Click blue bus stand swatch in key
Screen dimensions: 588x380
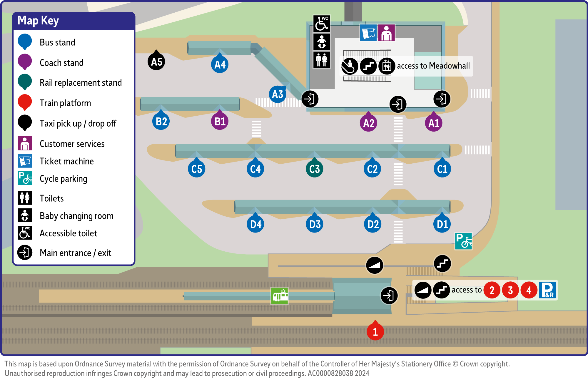(x=25, y=42)
